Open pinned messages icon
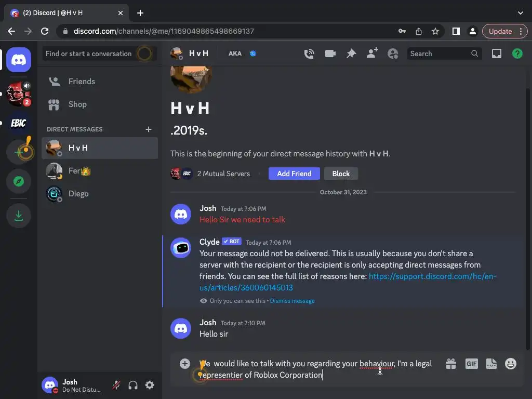 point(351,54)
